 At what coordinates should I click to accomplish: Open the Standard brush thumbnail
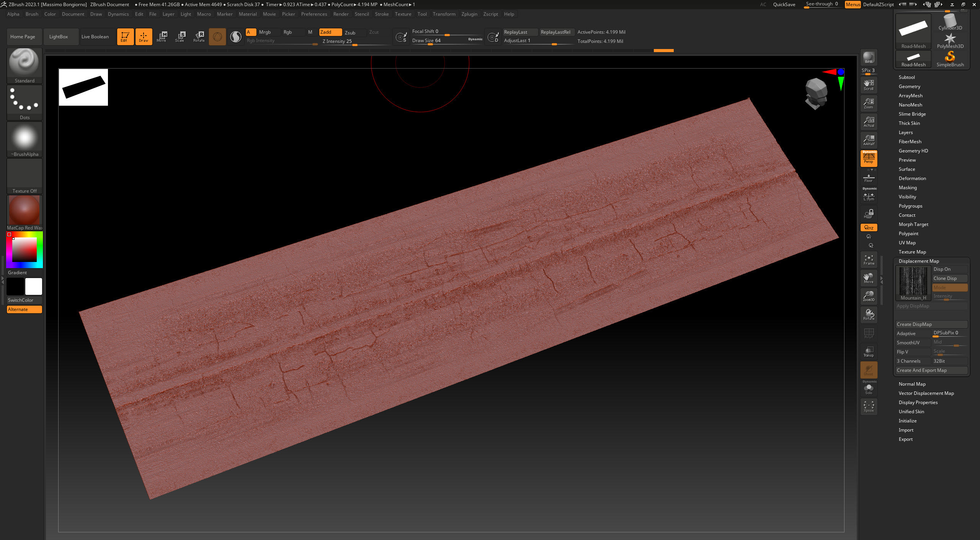[24, 65]
